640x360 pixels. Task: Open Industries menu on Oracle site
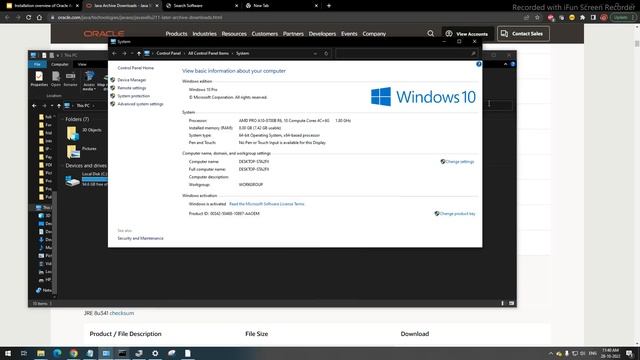(204, 34)
